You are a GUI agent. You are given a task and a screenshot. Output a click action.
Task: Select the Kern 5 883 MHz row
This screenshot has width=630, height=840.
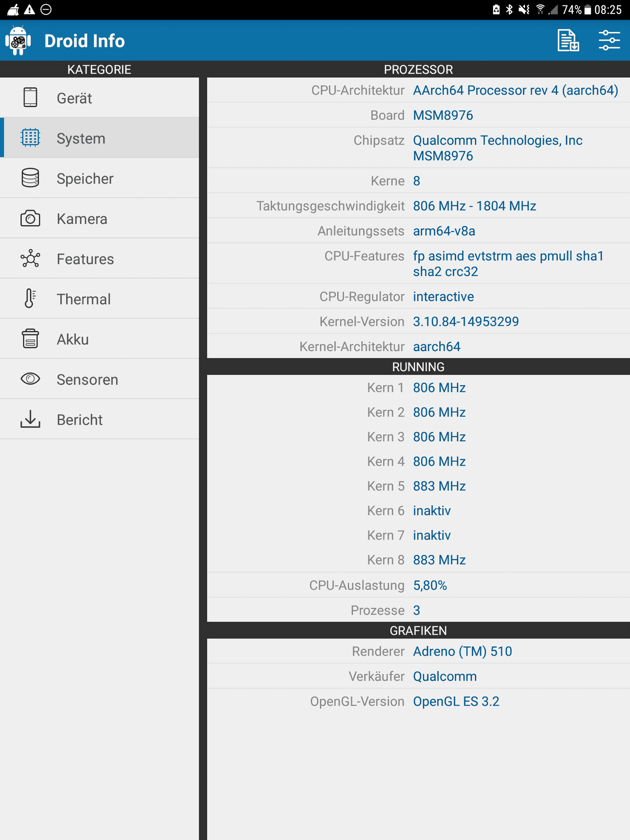point(418,486)
